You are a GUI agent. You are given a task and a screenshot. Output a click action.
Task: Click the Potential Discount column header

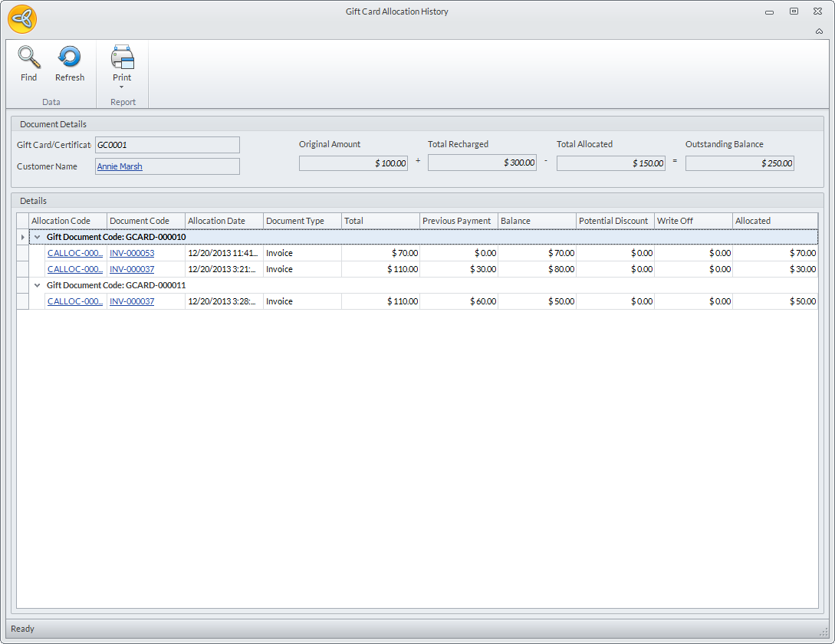tap(615, 221)
